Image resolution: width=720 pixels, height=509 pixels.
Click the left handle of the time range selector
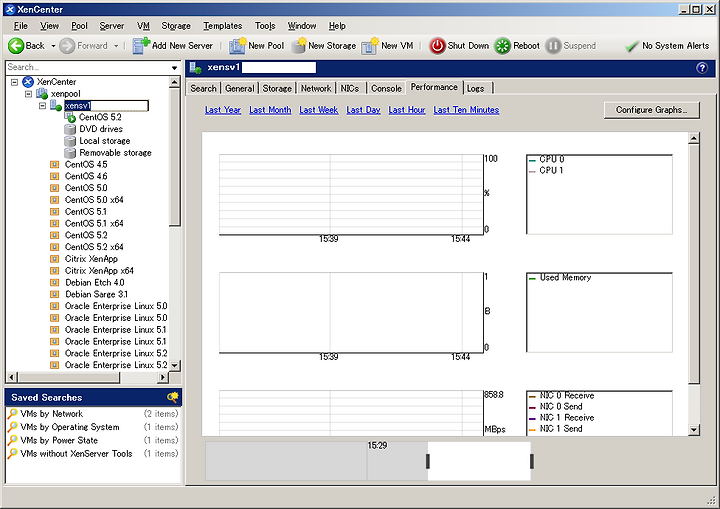[x=428, y=461]
